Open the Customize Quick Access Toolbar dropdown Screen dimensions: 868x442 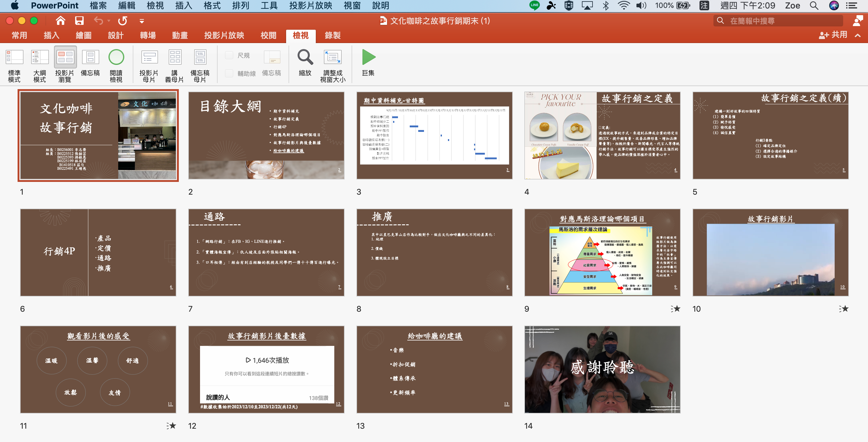[142, 21]
